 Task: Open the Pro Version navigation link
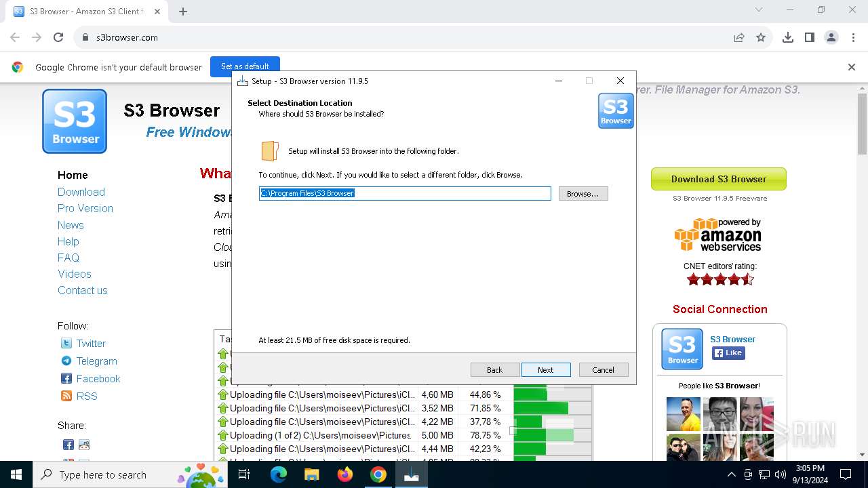click(85, 208)
